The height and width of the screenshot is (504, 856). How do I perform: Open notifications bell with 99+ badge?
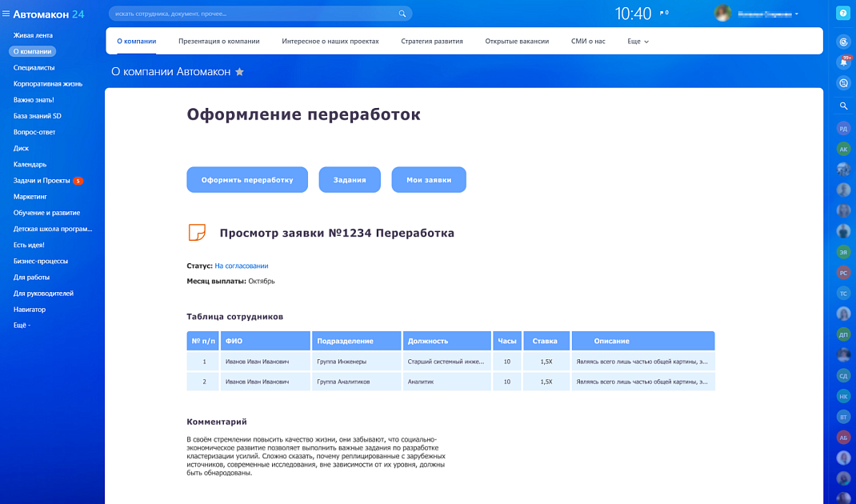[843, 62]
